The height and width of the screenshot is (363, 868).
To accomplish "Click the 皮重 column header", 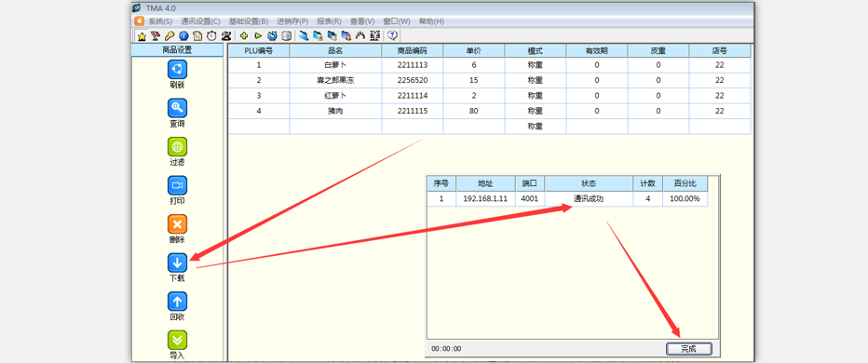I will click(658, 51).
